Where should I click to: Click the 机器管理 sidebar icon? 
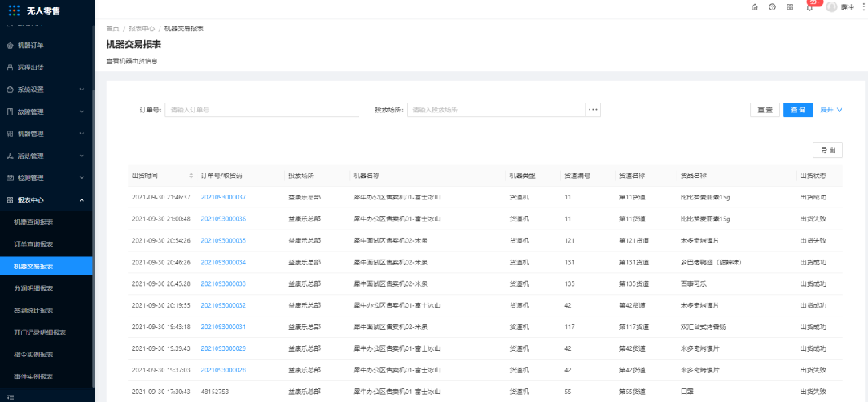(10, 134)
